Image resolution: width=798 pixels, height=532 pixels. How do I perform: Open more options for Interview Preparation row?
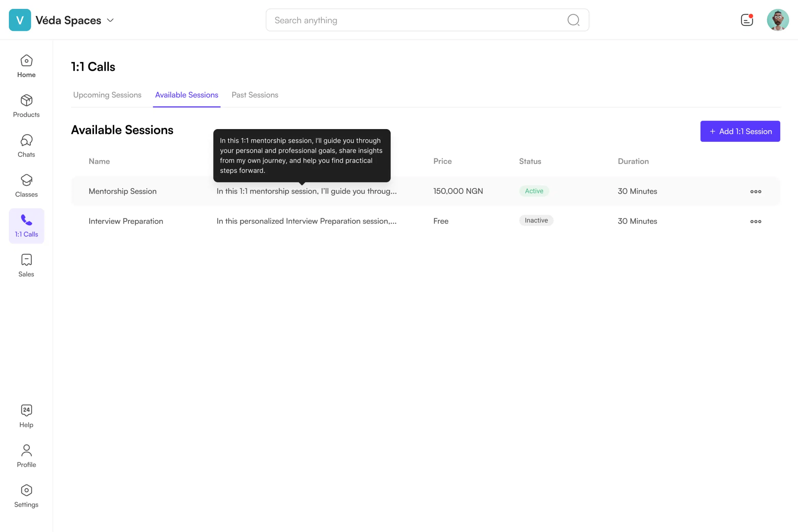[x=756, y=222]
